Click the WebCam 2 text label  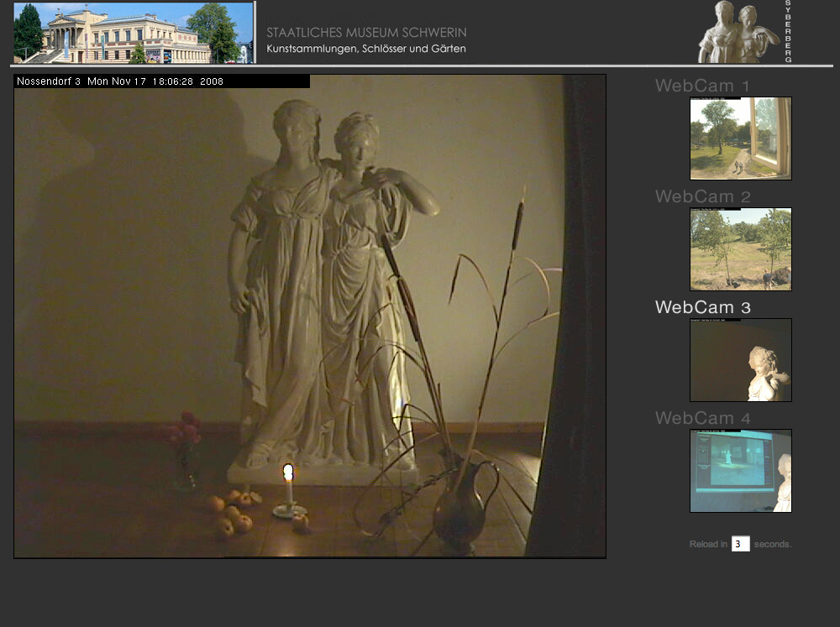pos(702,196)
